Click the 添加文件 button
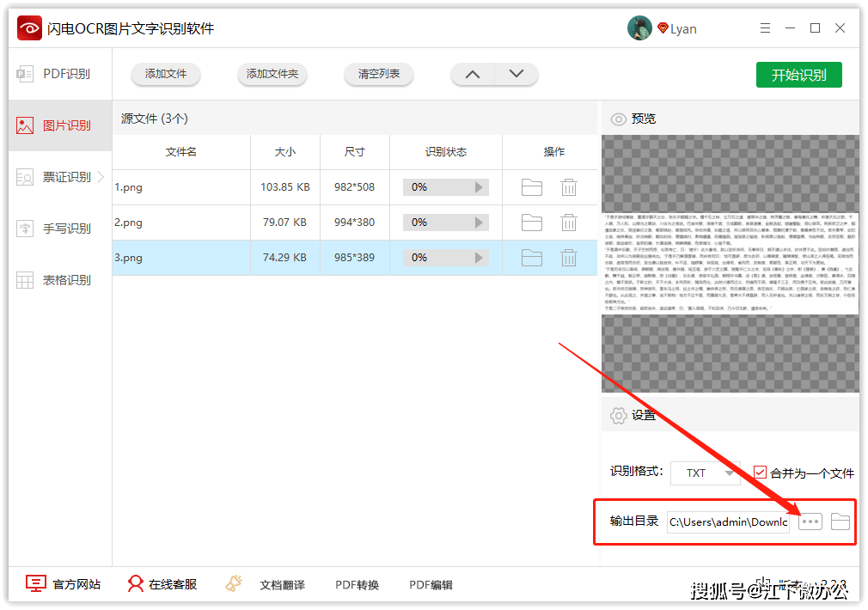This screenshot has width=868, height=610. (x=166, y=74)
